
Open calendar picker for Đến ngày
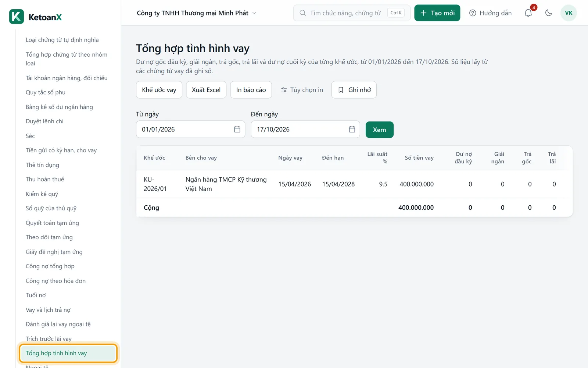point(352,129)
